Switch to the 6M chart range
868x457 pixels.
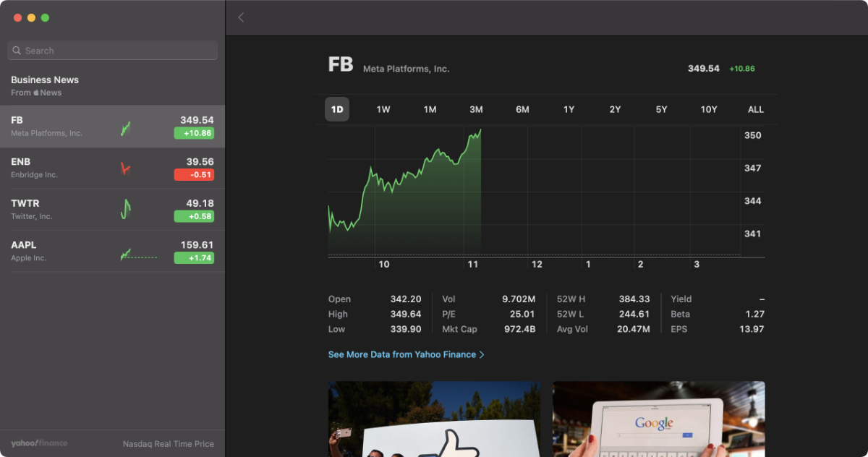click(x=522, y=109)
